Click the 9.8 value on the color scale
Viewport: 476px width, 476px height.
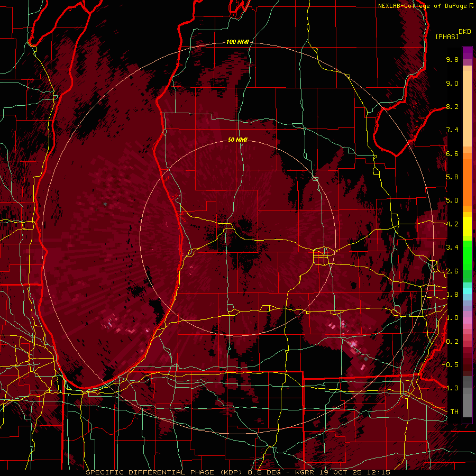(452, 59)
